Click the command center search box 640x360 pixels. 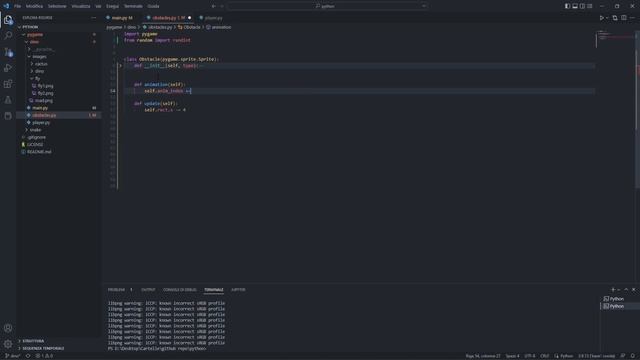coord(328,6)
